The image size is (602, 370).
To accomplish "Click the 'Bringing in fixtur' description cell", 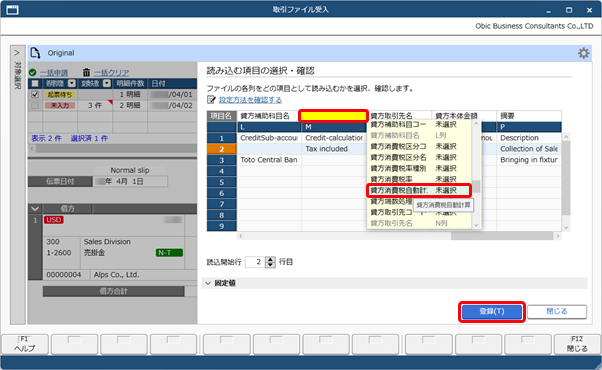I will 529,160.
